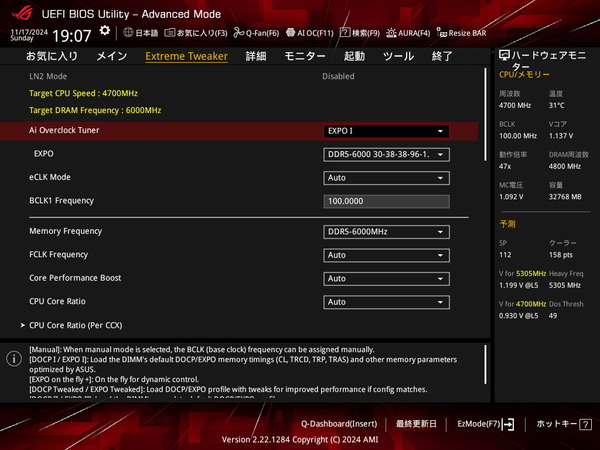Click the hotkey question mark icon
Viewport: 600px width, 450px height.
coord(585,424)
